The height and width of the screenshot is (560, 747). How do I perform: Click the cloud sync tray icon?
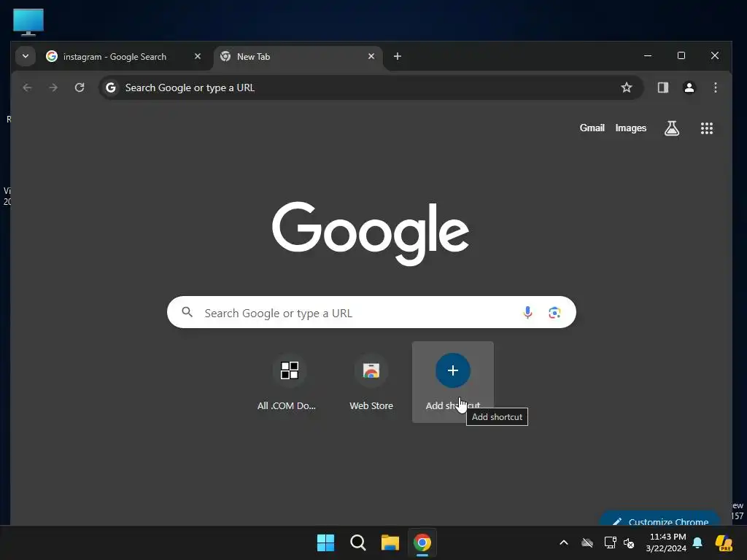click(x=587, y=542)
